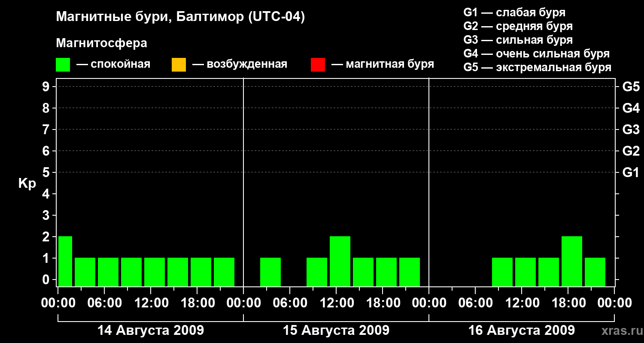Click the '06:00' tick label of 14 August
This screenshot has height=343, width=644.
104,303
